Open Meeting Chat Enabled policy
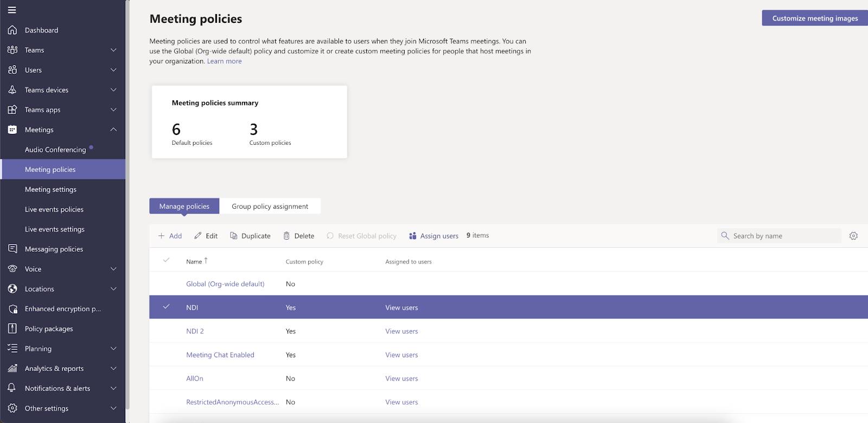The height and width of the screenshot is (423, 868). (220, 355)
